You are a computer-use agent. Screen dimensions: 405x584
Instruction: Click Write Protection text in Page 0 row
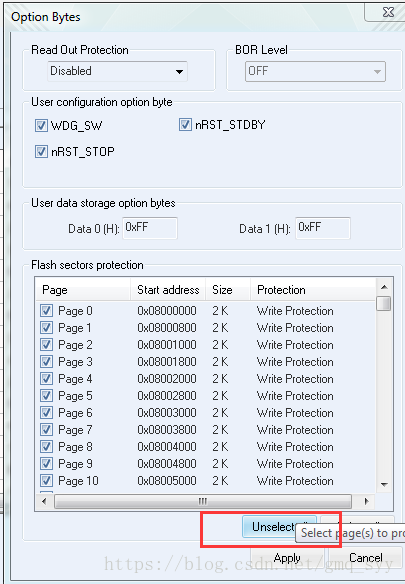(x=295, y=311)
